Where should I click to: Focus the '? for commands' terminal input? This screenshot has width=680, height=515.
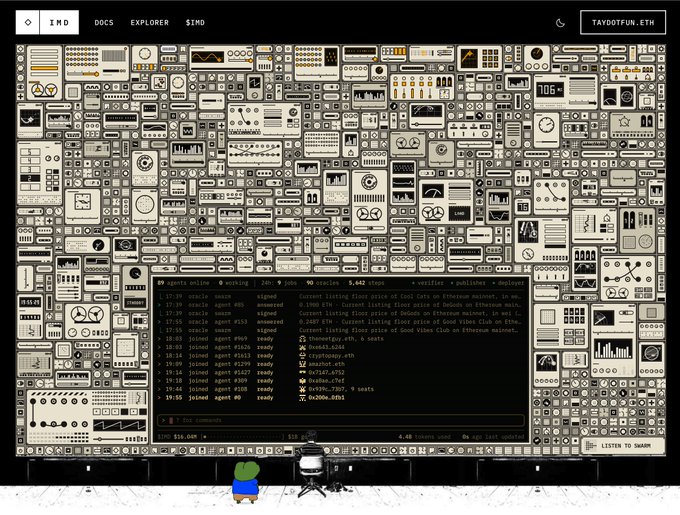tap(341, 420)
